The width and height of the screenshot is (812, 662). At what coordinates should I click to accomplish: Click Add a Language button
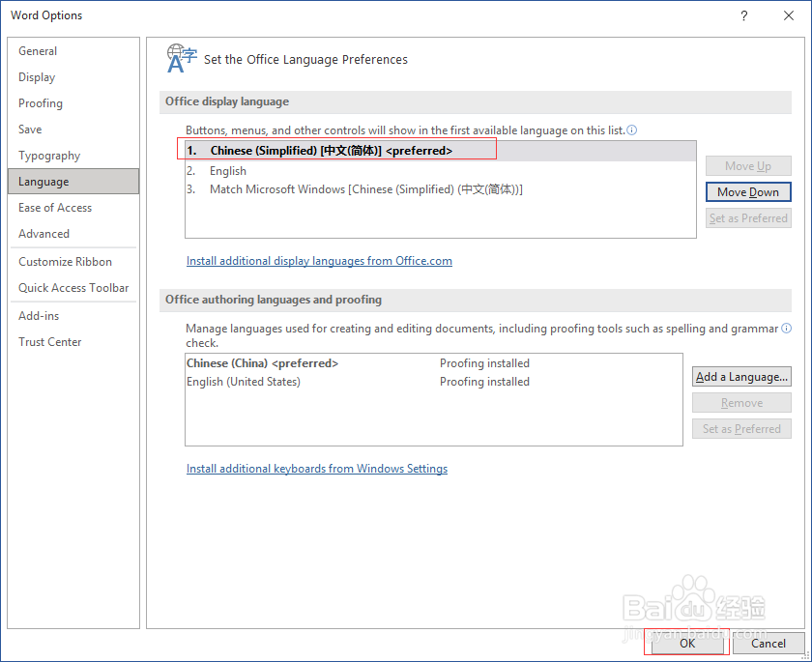click(741, 377)
